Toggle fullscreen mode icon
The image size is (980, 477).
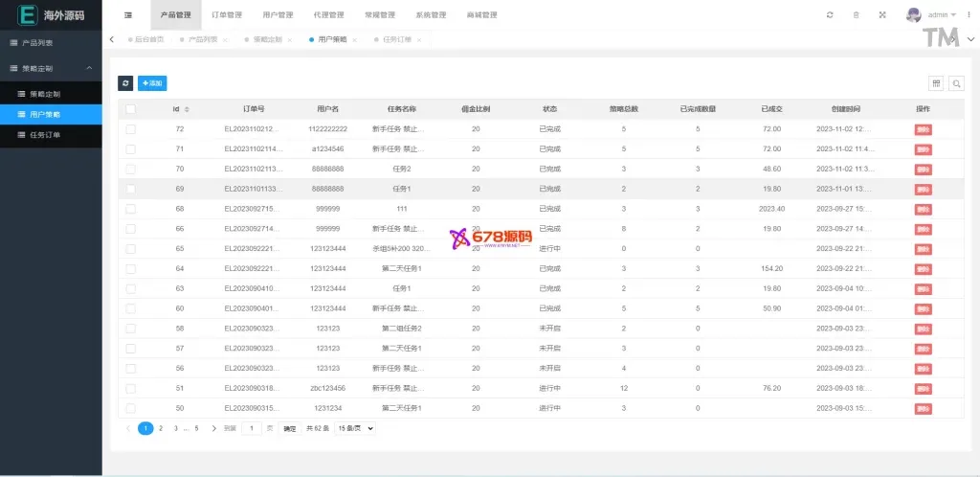click(882, 15)
